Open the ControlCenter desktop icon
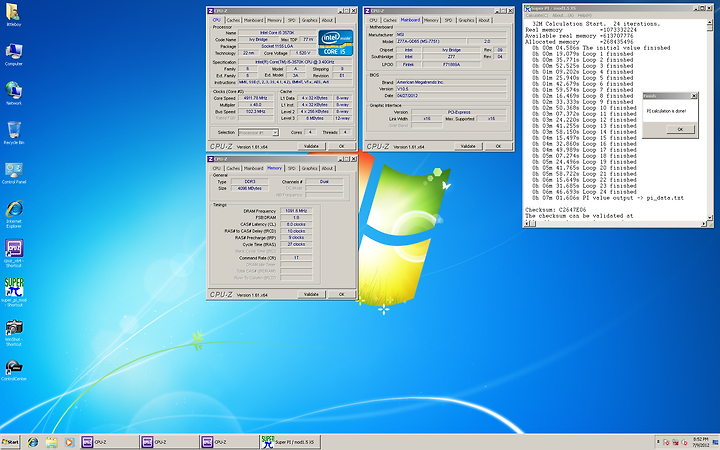 click(13, 370)
